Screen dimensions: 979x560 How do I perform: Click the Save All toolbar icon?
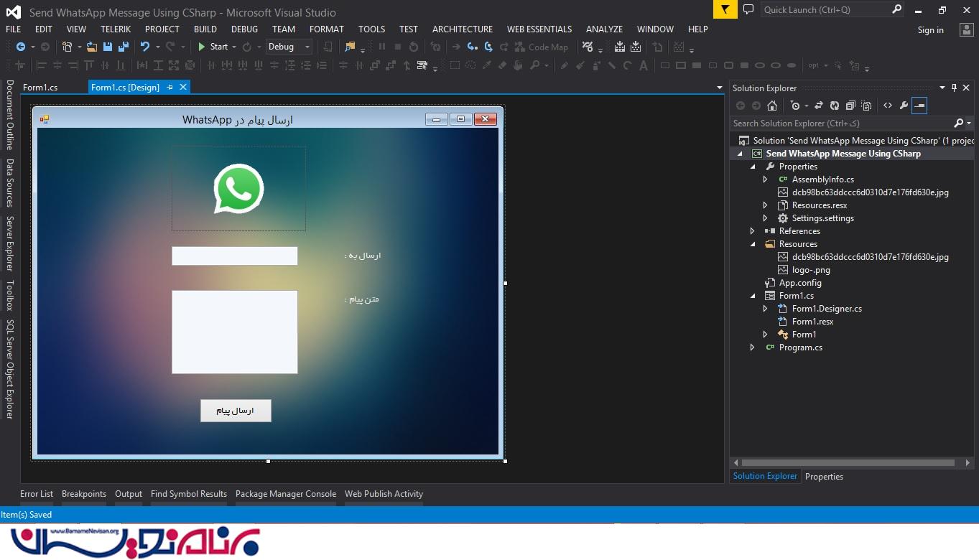click(123, 47)
